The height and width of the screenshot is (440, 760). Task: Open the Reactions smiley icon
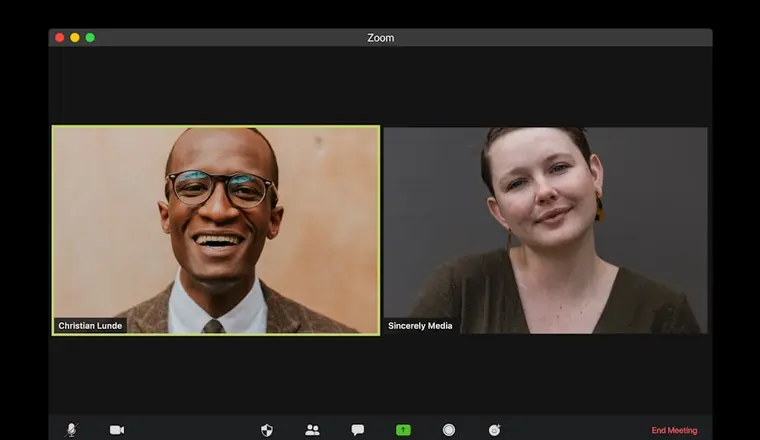494,430
